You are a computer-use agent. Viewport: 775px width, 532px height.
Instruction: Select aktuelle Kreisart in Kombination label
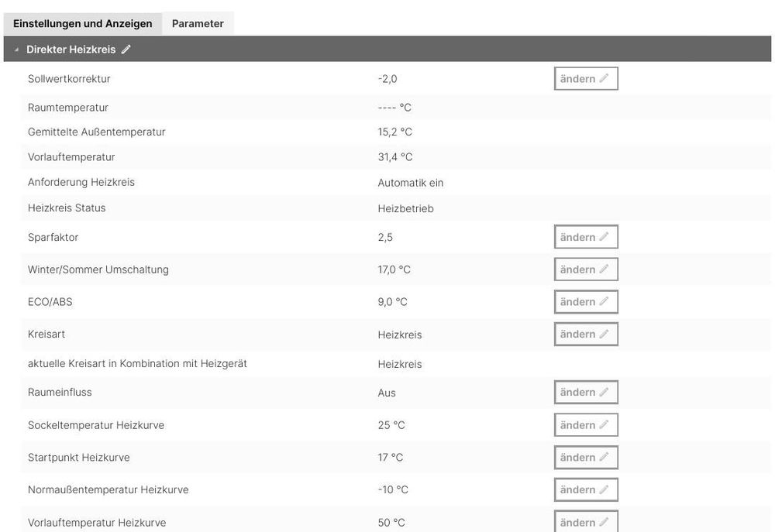tap(137, 363)
